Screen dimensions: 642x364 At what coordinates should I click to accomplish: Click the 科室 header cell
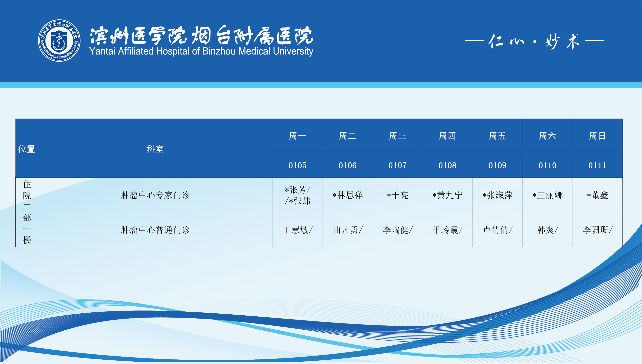point(155,149)
